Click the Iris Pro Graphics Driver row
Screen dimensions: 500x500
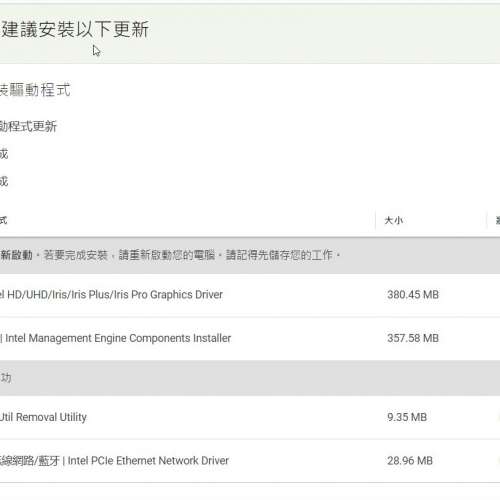[x=250, y=295]
